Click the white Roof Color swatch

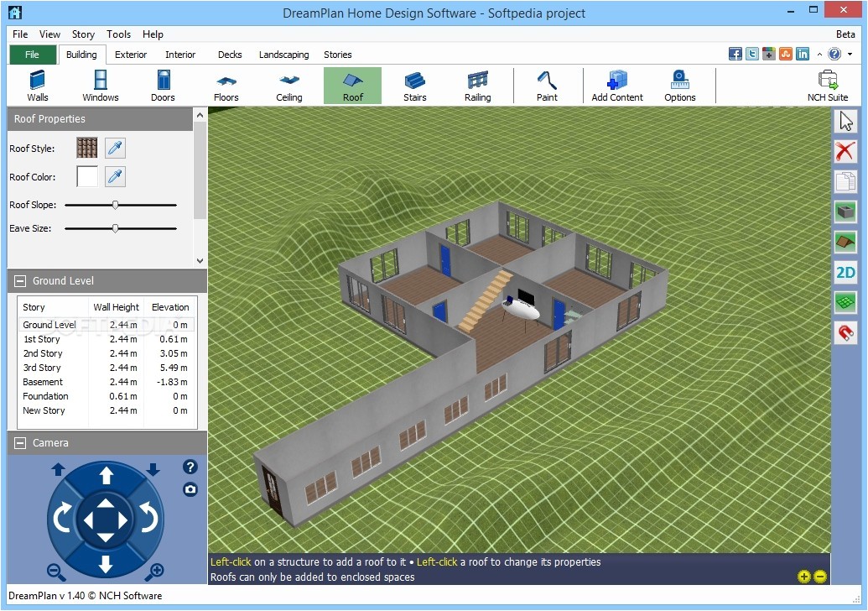pyautogui.click(x=87, y=177)
